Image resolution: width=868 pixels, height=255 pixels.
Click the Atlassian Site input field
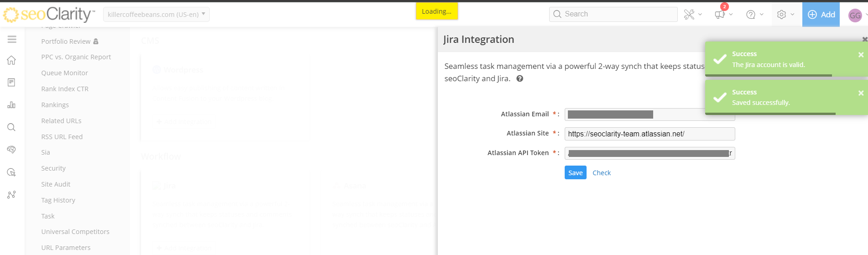pyautogui.click(x=649, y=134)
